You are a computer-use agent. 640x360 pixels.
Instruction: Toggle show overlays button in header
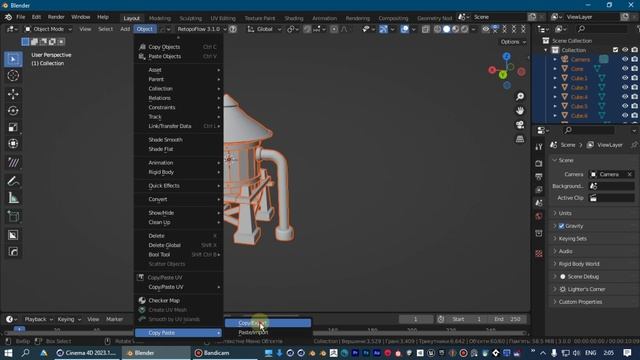click(404, 29)
